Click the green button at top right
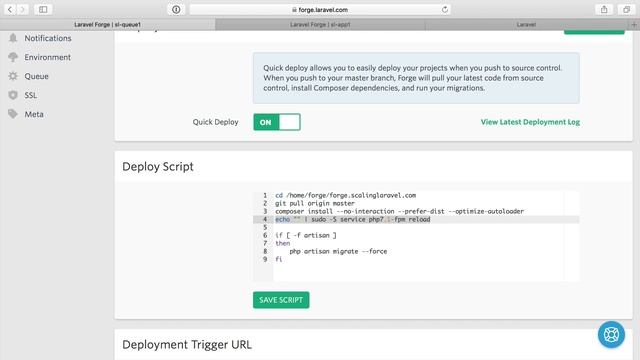Screen dimensions: 640x360 [x=594, y=32]
